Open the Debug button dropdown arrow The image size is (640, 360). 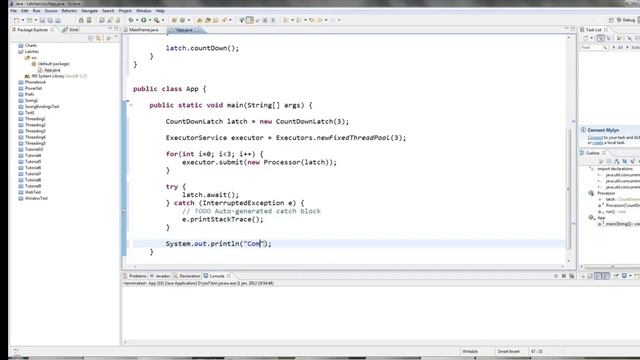coord(137,20)
